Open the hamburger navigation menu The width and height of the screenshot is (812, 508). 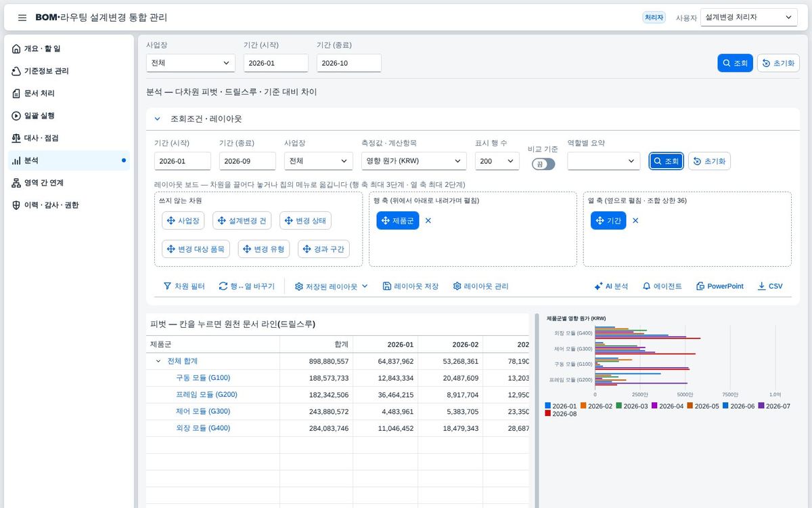(22, 18)
